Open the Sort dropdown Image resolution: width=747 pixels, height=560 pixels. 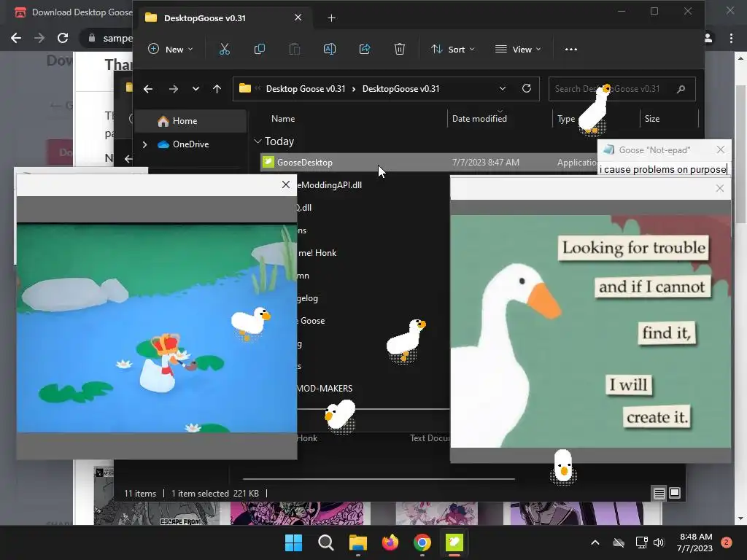coord(452,49)
